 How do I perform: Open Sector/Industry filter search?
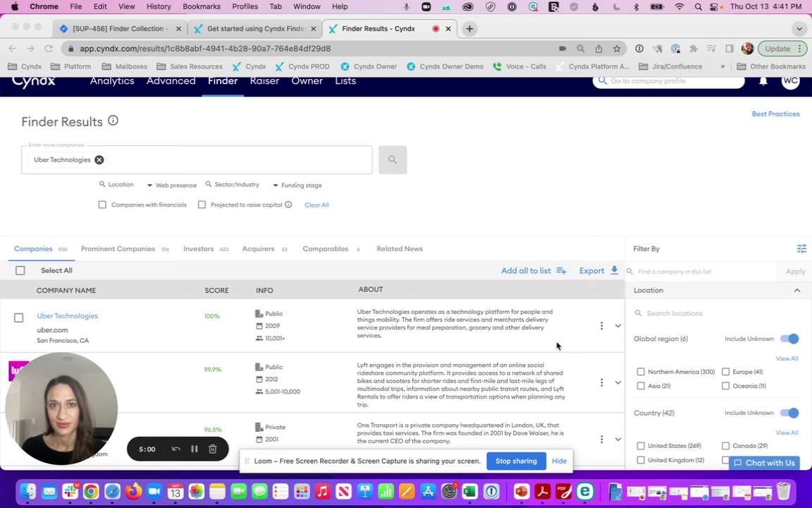coord(233,185)
